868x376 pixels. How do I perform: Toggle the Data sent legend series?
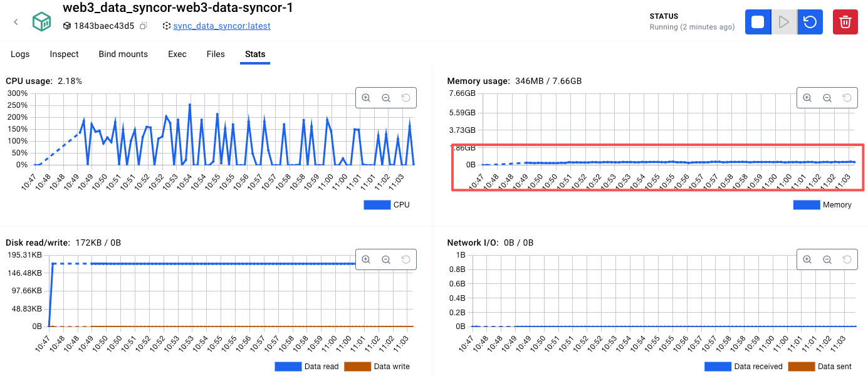coord(820,366)
